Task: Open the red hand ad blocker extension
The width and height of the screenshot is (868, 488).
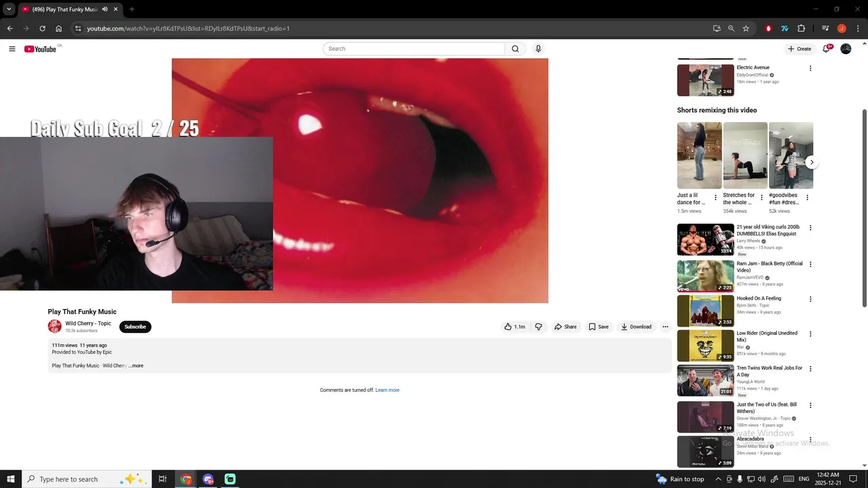Action: tap(768, 28)
